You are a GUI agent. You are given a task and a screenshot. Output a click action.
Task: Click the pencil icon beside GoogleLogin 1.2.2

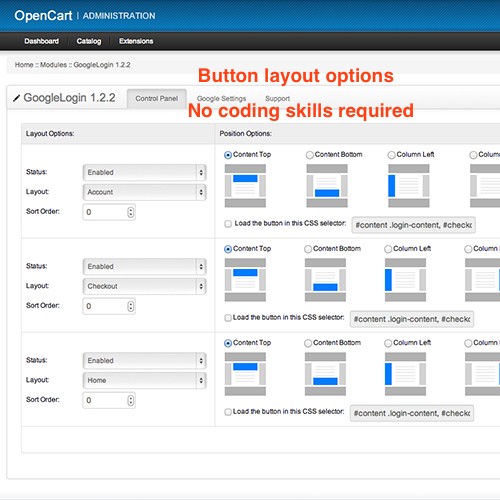tap(16, 98)
